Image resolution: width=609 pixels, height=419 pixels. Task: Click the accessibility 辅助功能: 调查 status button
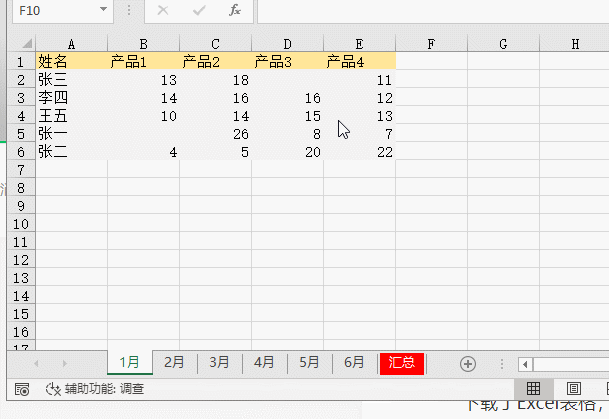[x=95, y=389]
